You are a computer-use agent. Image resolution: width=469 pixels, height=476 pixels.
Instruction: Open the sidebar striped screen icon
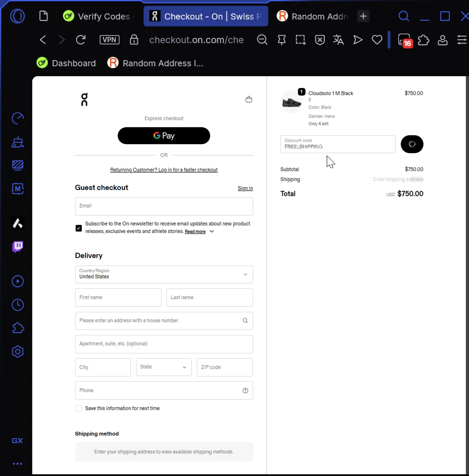pyautogui.click(x=18, y=165)
